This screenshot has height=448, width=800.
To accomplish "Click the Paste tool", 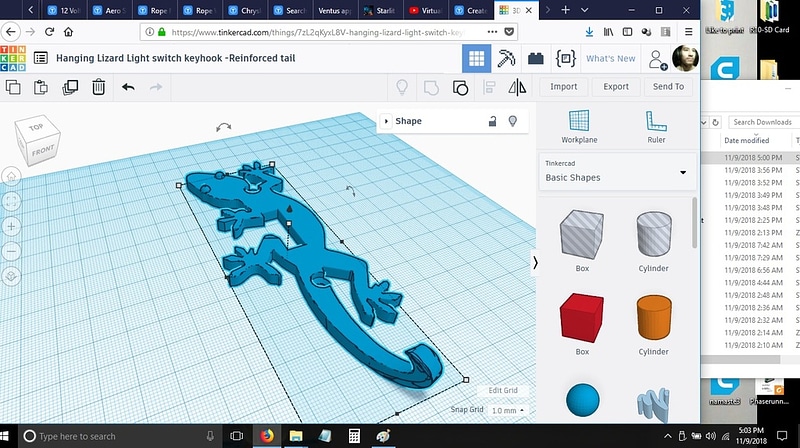I will 41,87.
